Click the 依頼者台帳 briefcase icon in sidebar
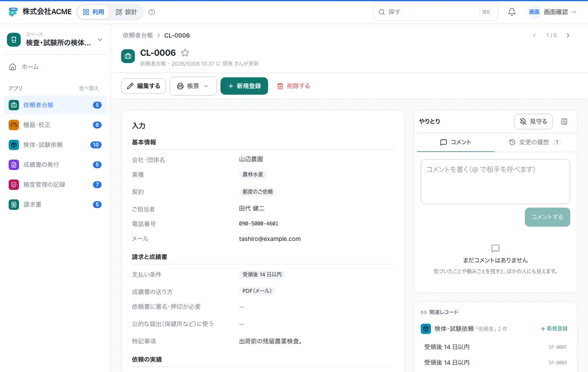Viewport: 588px width, 372px height. tap(14, 105)
